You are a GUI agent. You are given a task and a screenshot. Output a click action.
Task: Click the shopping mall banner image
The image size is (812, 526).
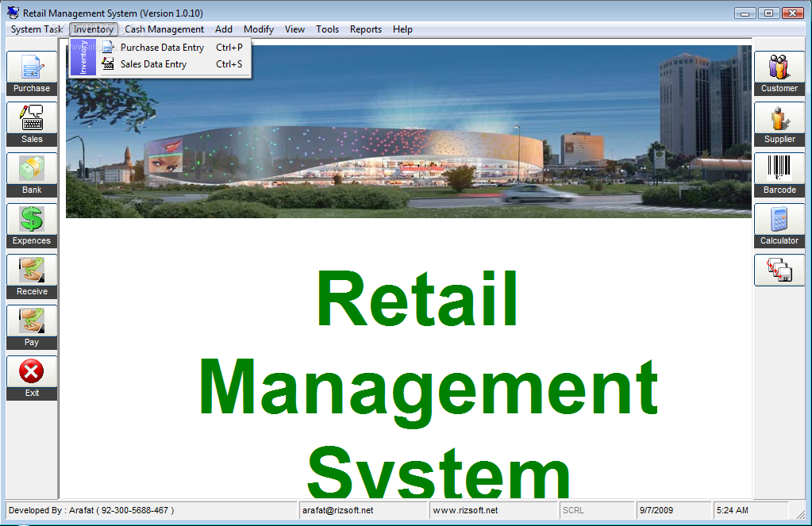(x=409, y=132)
